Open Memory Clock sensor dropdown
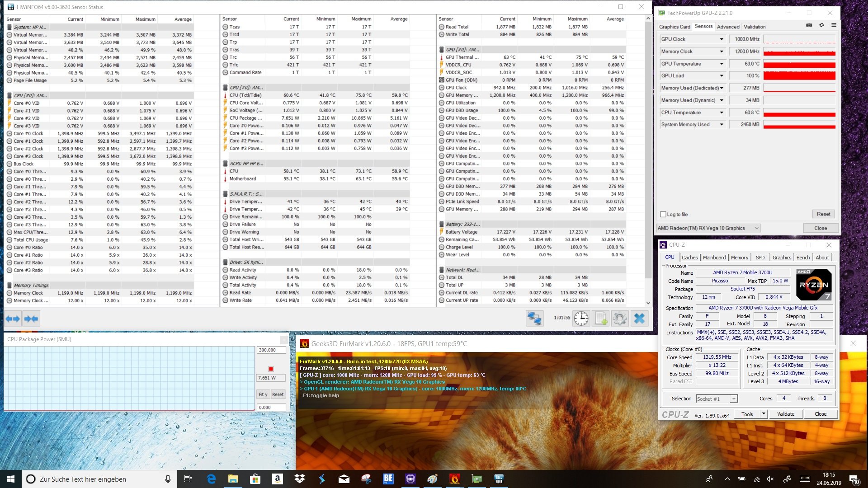This screenshot has width=868, height=488. tap(722, 52)
